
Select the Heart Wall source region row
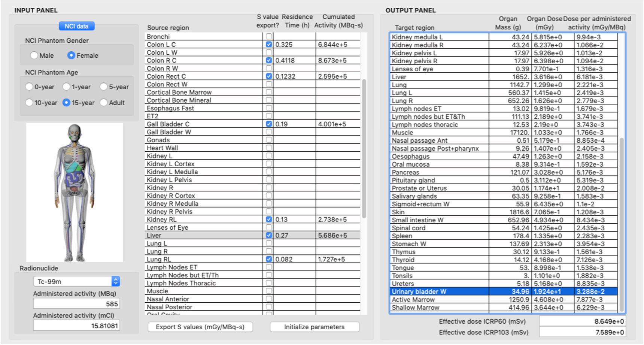(x=252, y=148)
